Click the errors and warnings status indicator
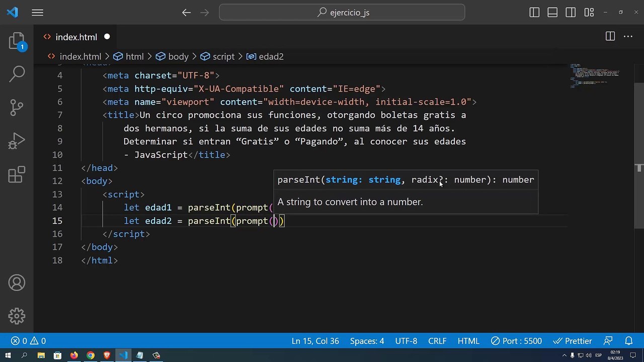Image resolution: width=644 pixels, height=362 pixels. [29, 341]
